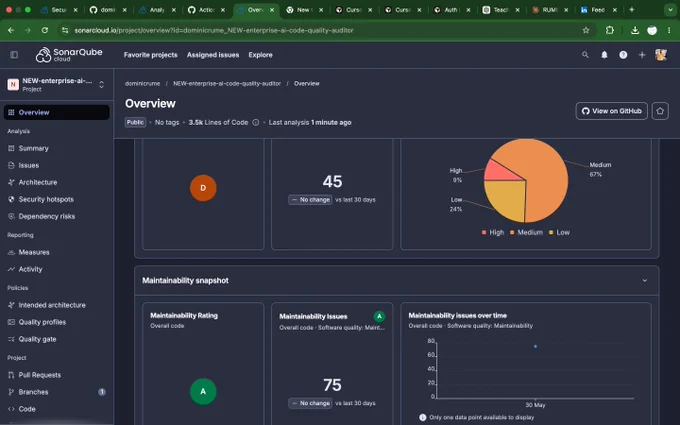
Task: Go to Favorite projects
Action: click(150, 55)
